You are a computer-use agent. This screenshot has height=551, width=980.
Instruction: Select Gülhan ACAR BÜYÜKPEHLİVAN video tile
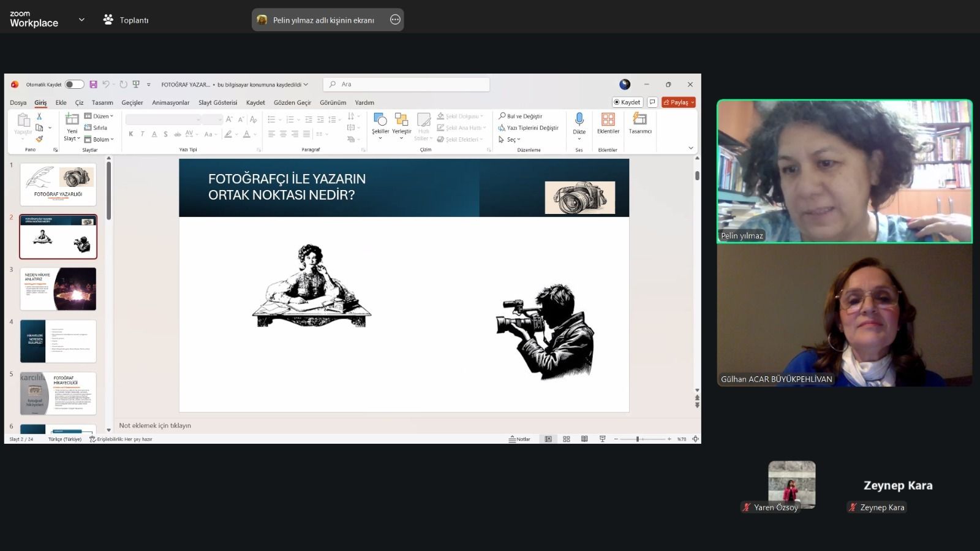(x=845, y=316)
